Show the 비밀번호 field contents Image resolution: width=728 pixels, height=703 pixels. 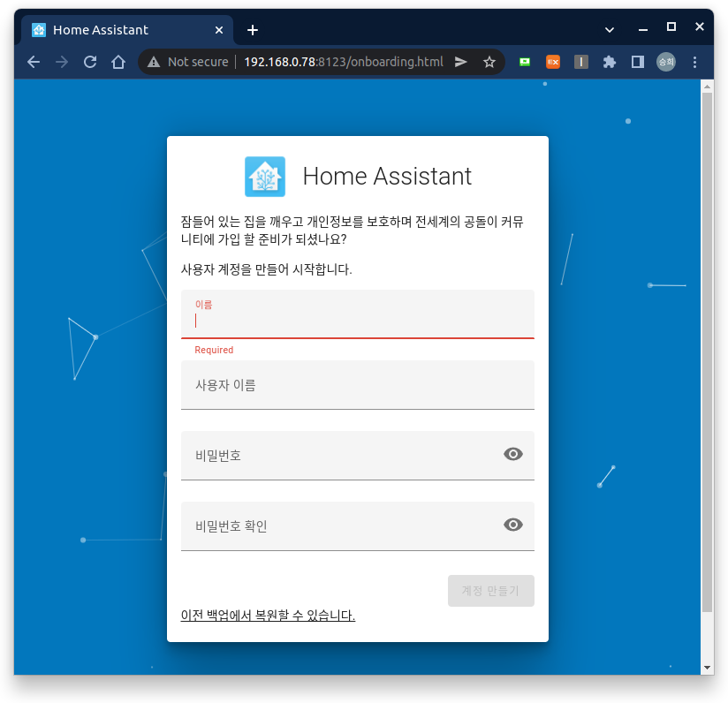point(513,454)
